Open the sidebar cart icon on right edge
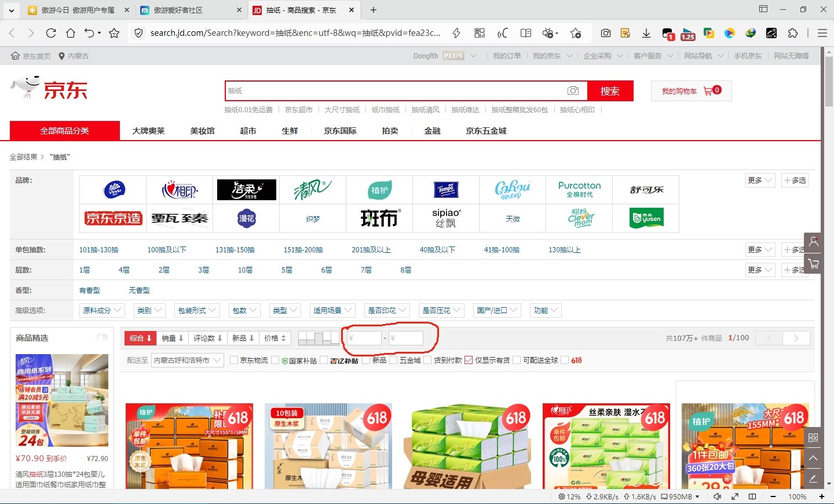Image resolution: width=834 pixels, height=504 pixels. [814, 264]
